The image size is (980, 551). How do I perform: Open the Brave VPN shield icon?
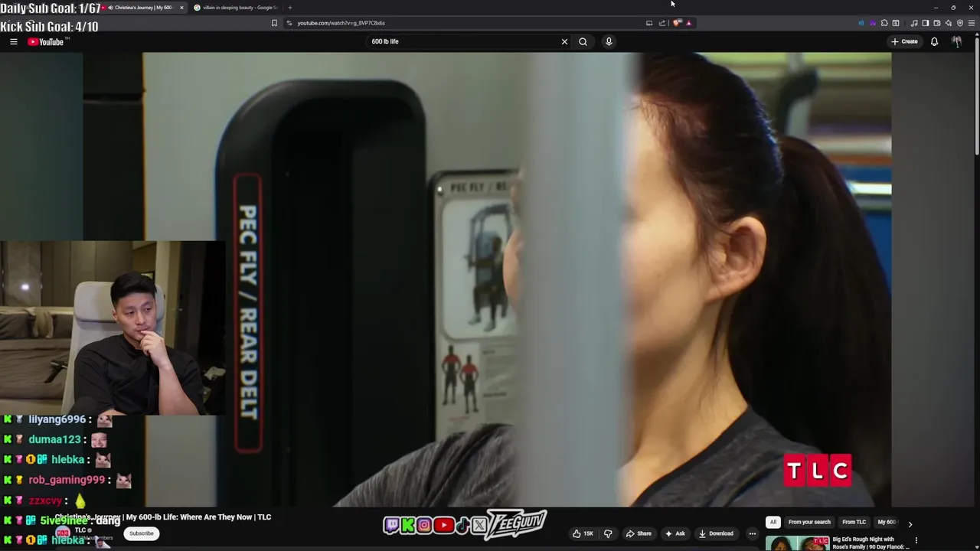pyautogui.click(x=960, y=23)
